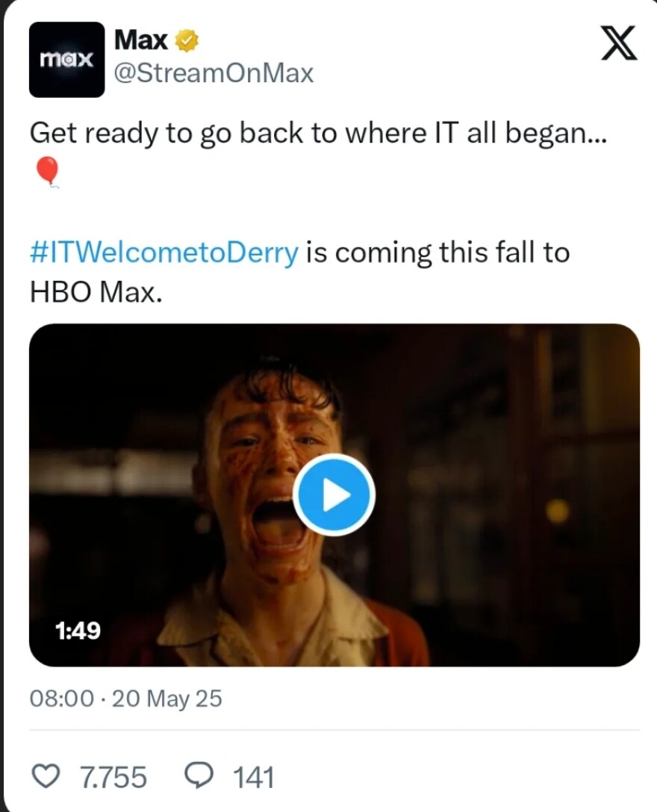The height and width of the screenshot is (812, 657).
Task: Click the 7.755 likes count
Action: click(x=113, y=778)
